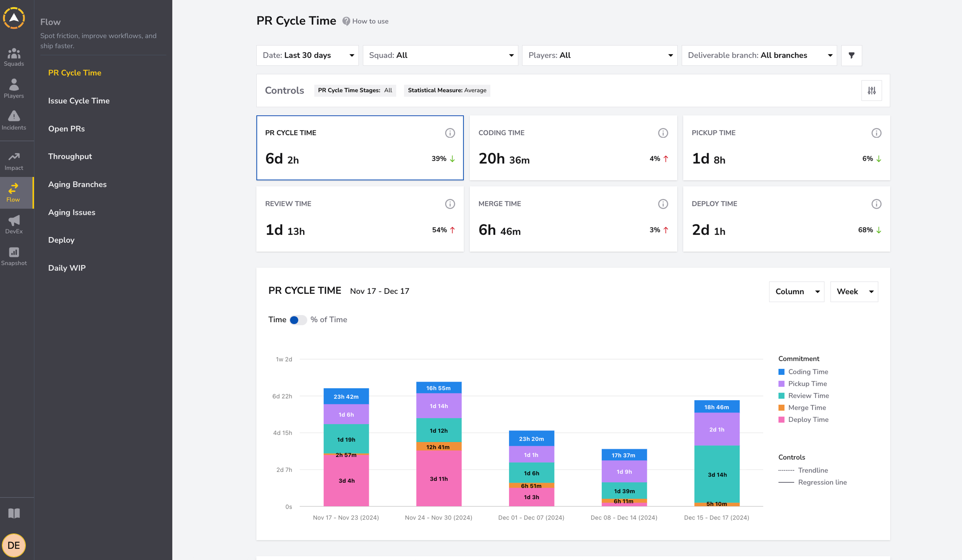Open the Week interval dropdown
The height and width of the screenshot is (560, 962).
tap(854, 292)
